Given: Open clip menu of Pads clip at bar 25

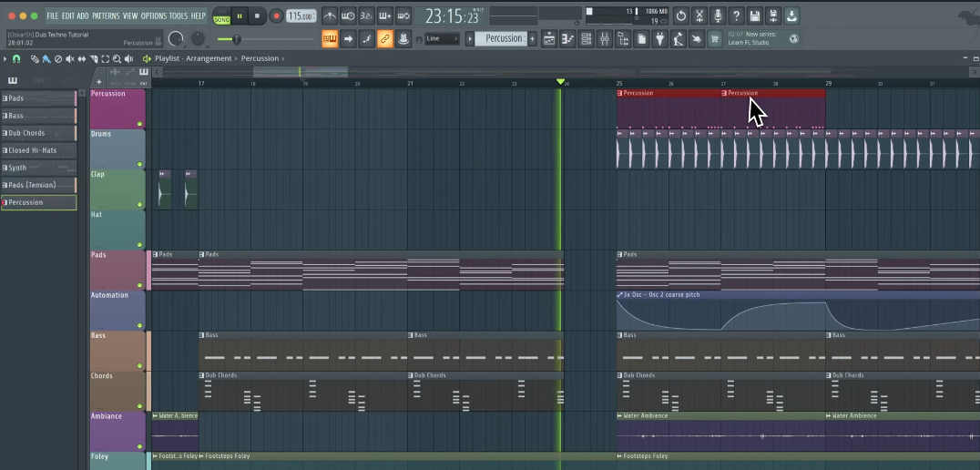Looking at the screenshot, I should (x=620, y=254).
